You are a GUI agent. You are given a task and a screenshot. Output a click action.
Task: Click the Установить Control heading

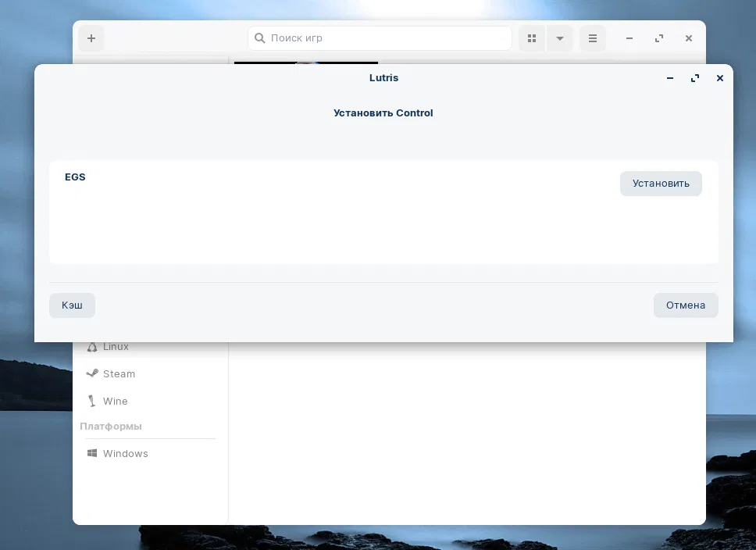pyautogui.click(x=383, y=113)
